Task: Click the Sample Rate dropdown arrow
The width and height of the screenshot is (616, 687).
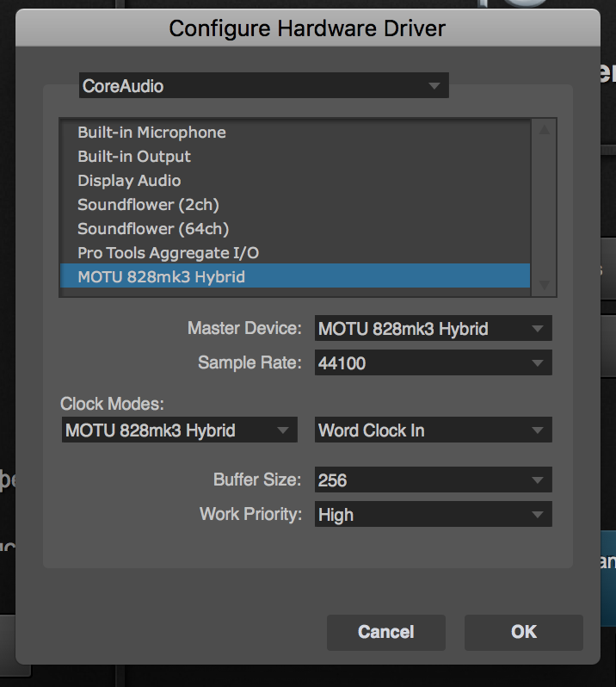Action: pyautogui.click(x=538, y=363)
